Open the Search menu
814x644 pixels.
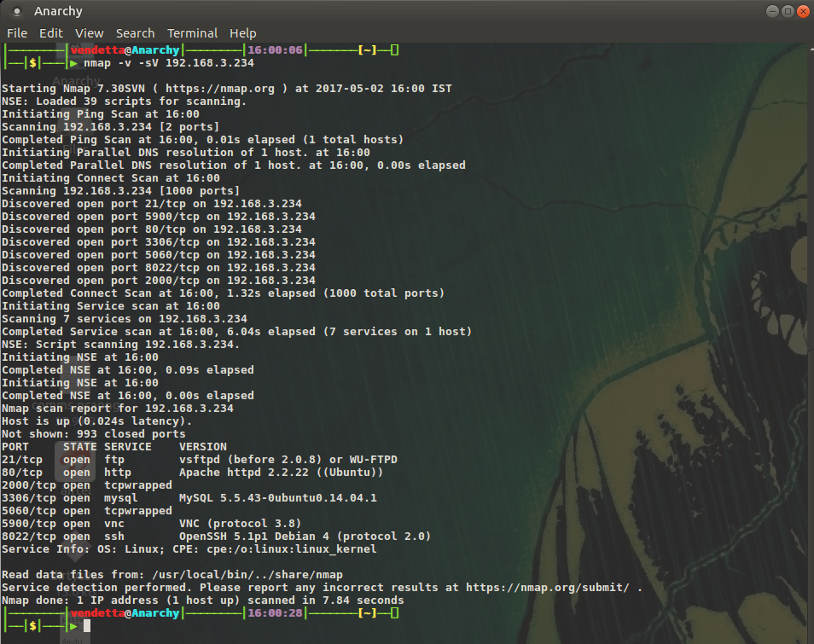(x=136, y=33)
